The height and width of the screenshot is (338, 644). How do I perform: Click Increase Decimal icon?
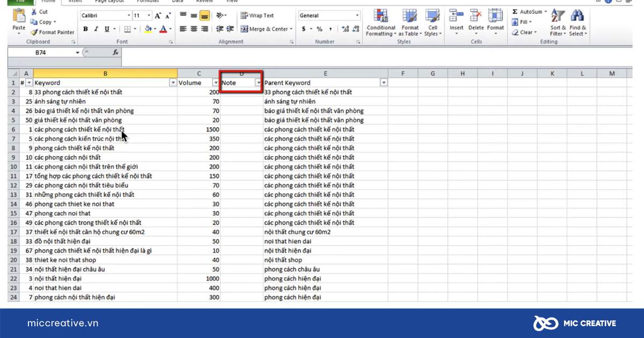pos(345,29)
